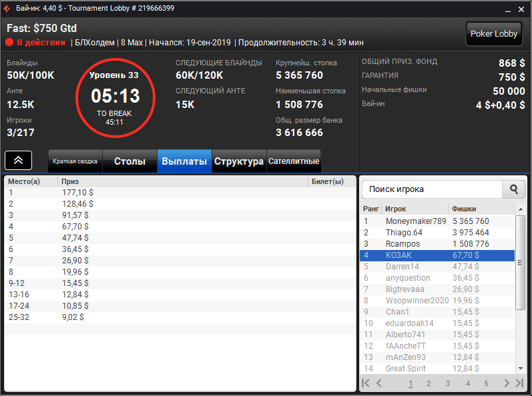The image size is (532, 396).
Task: Go to first page of player list
Action: (365, 383)
